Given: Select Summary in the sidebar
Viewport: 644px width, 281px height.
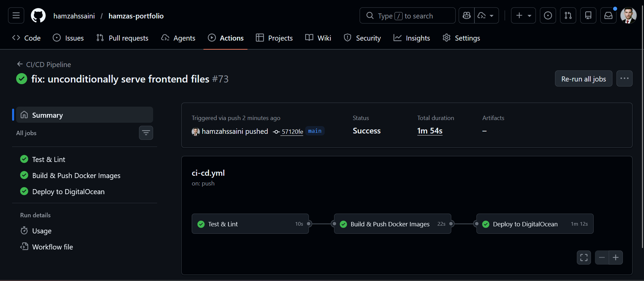Looking at the screenshot, I should pyautogui.click(x=85, y=115).
